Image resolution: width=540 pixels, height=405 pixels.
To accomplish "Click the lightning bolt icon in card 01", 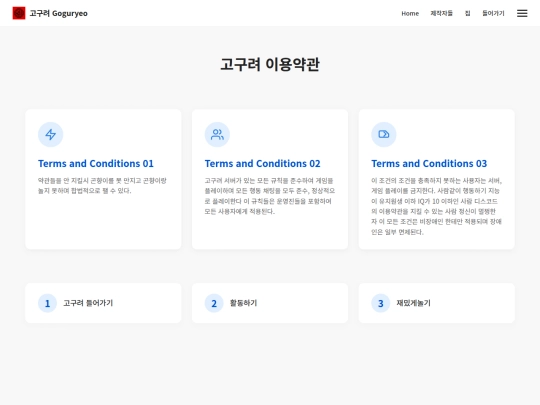I will click(x=51, y=134).
